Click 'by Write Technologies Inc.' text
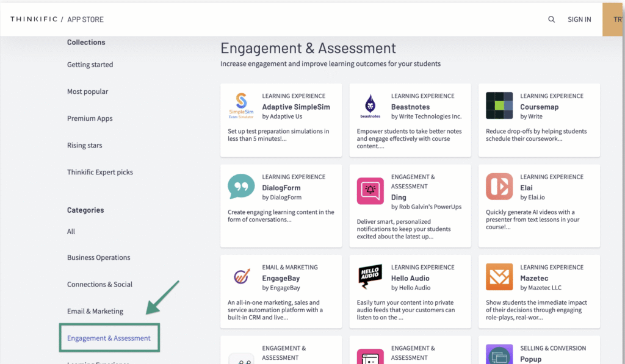This screenshot has width=625, height=364. (x=426, y=116)
